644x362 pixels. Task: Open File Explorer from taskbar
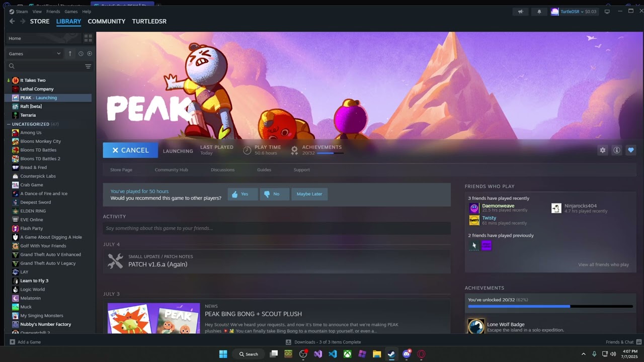coord(377,354)
